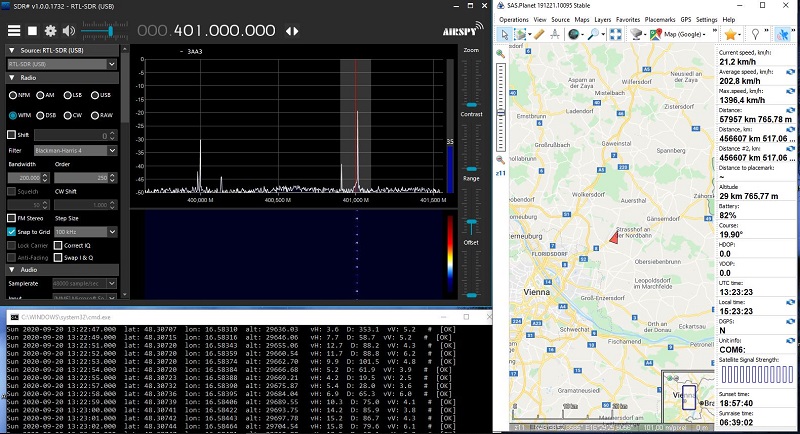Click the placemark pin icon
This screenshot has width=800, height=434.
point(755,35)
